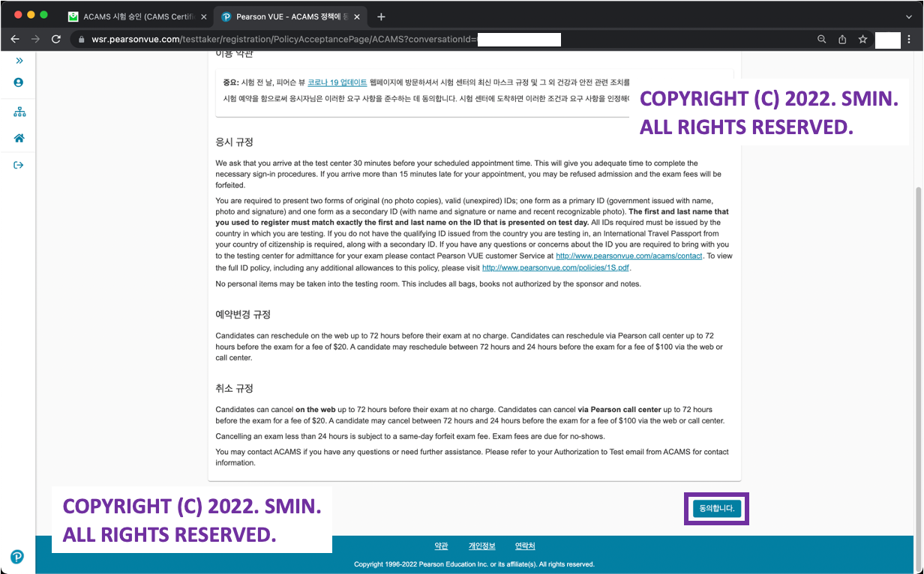The image size is (924, 574).
Task: Click the share page icon in address bar
Action: [842, 39]
